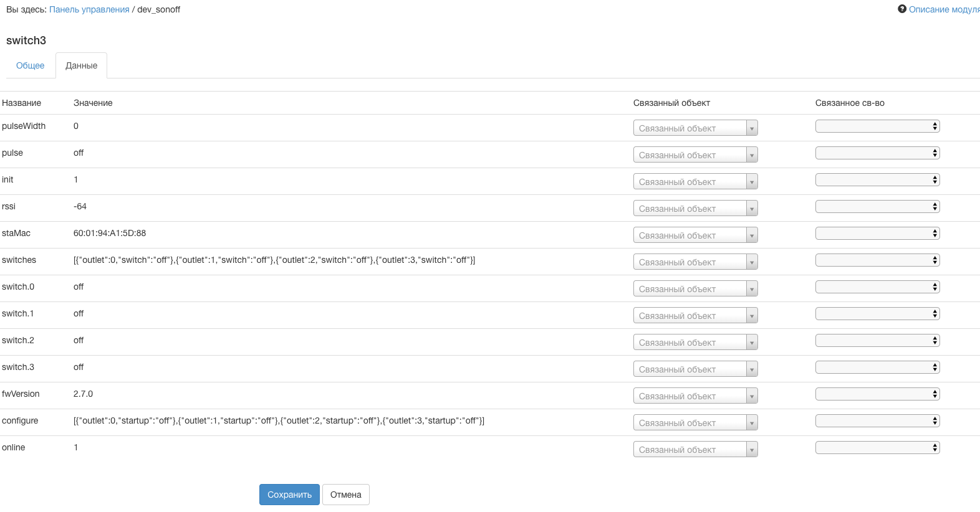Open linked property select for switch.0
Viewport: 980px width, 512px height.
[877, 287]
